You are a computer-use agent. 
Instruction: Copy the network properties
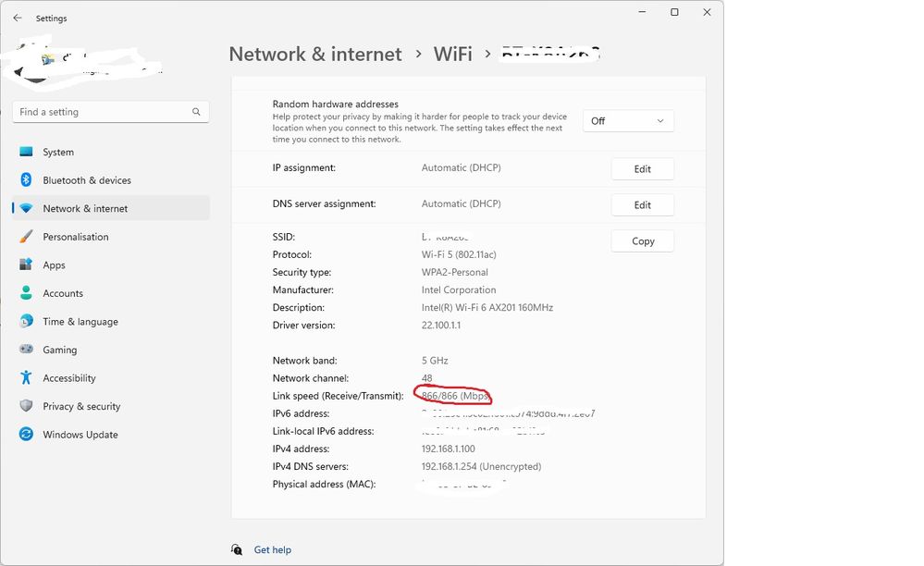click(x=642, y=241)
